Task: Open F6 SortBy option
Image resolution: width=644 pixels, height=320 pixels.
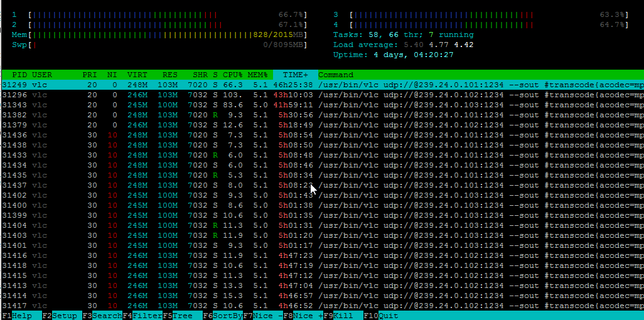Action: [223, 316]
